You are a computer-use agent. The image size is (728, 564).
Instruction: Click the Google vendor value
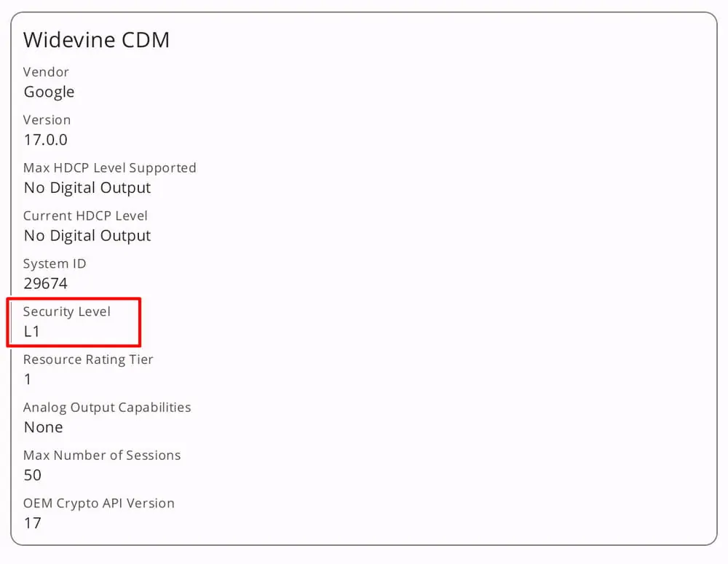(49, 92)
